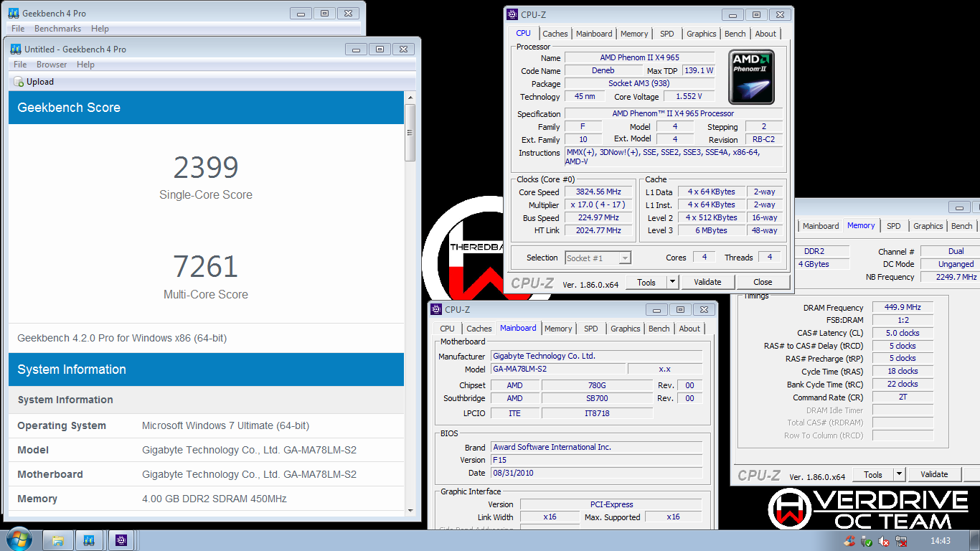
Task: Switch to Bench tab in top CPU-Z window
Action: [735, 34]
